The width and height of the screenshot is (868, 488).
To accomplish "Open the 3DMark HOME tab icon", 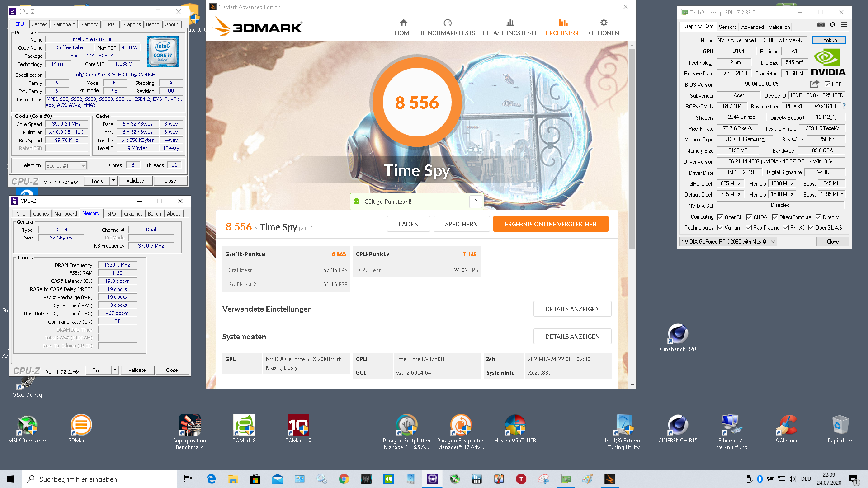I will pos(403,23).
